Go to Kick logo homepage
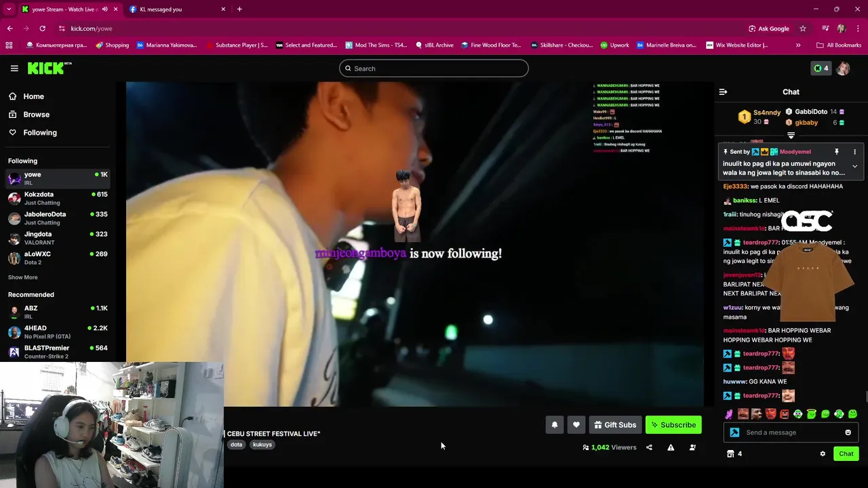Image resolution: width=868 pixels, height=488 pixels. [49, 68]
